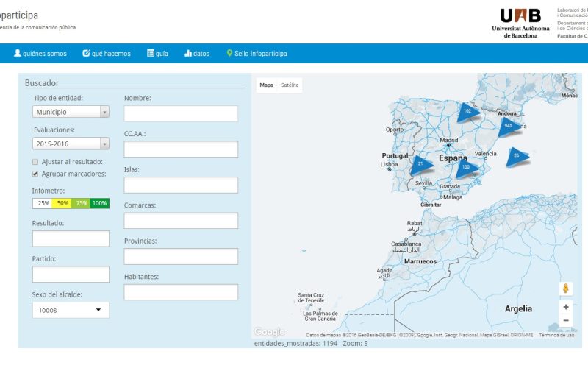Focus the Islas input field
Image resolution: width=588 pixels, height=368 pixels.
coord(181,185)
